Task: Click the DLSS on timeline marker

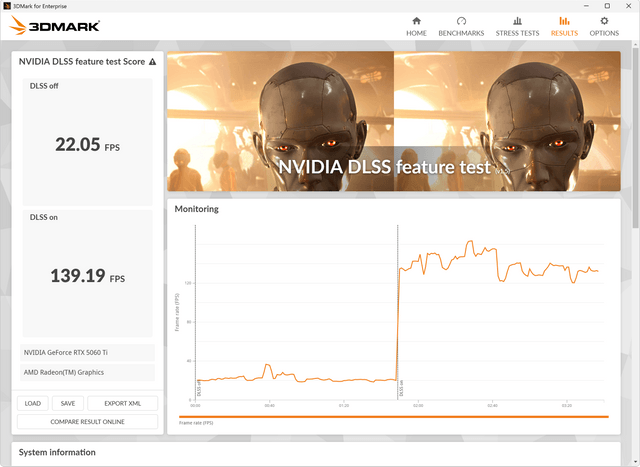Action: tap(401, 388)
